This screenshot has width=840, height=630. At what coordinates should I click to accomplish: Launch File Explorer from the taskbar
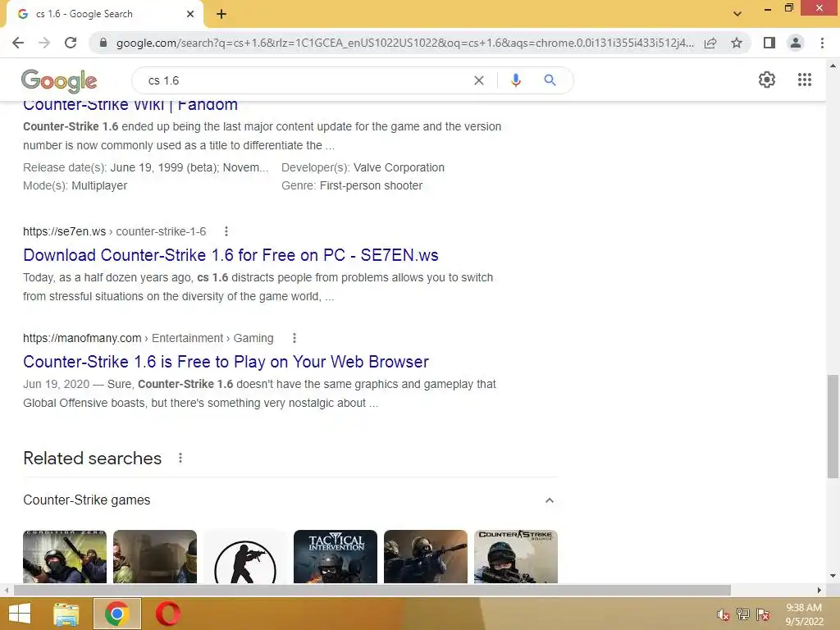(66, 614)
